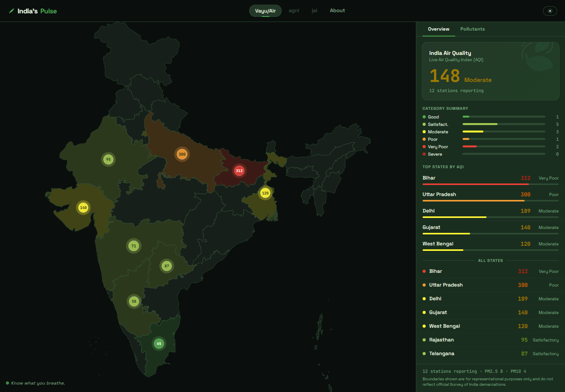Click the Satisfact. category summary row
This screenshot has height=392, width=565.
pos(490,124)
